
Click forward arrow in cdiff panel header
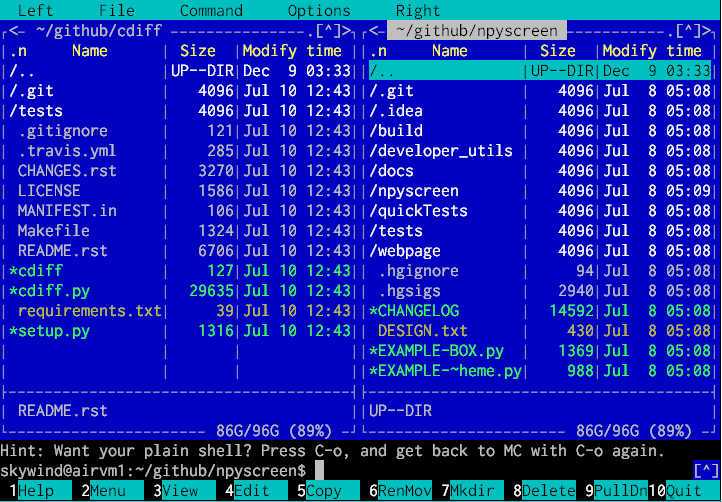tap(347, 30)
